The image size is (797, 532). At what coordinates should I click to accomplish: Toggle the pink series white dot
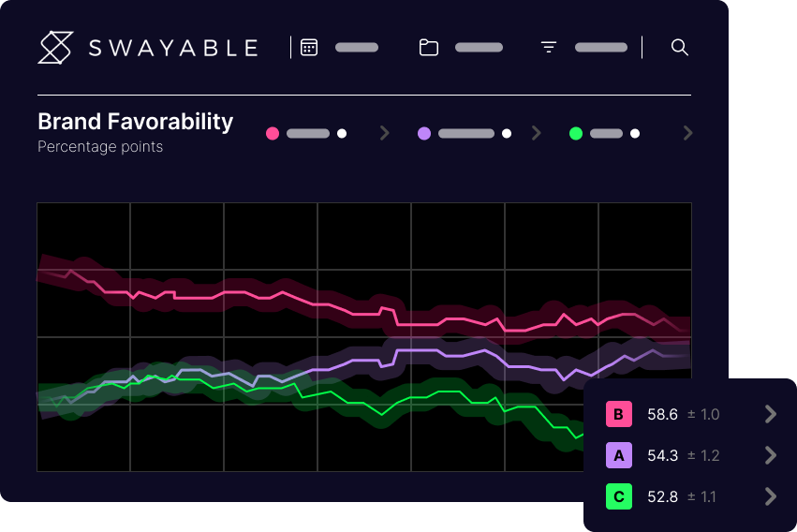[x=342, y=134]
